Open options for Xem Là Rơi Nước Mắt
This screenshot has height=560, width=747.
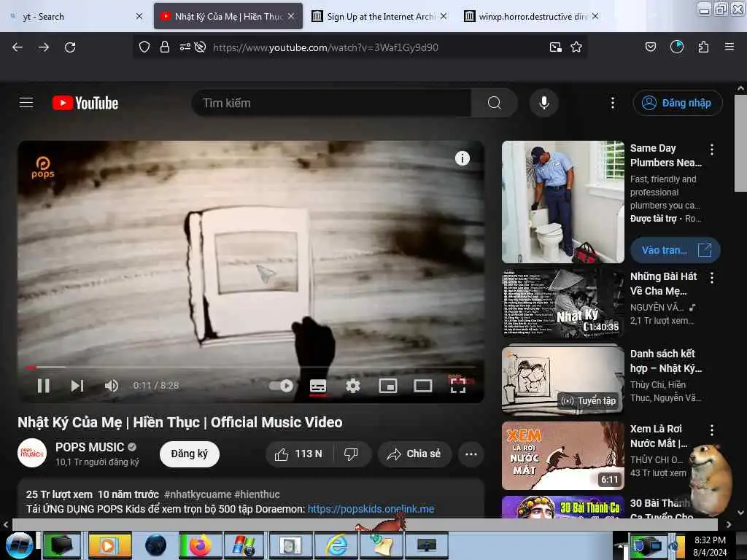[712, 430]
